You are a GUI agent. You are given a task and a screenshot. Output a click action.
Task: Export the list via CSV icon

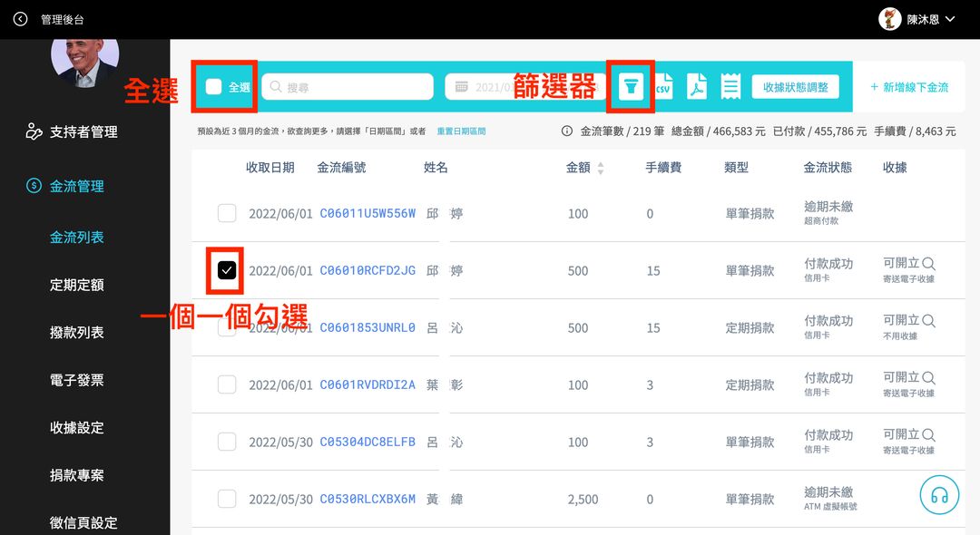click(663, 87)
